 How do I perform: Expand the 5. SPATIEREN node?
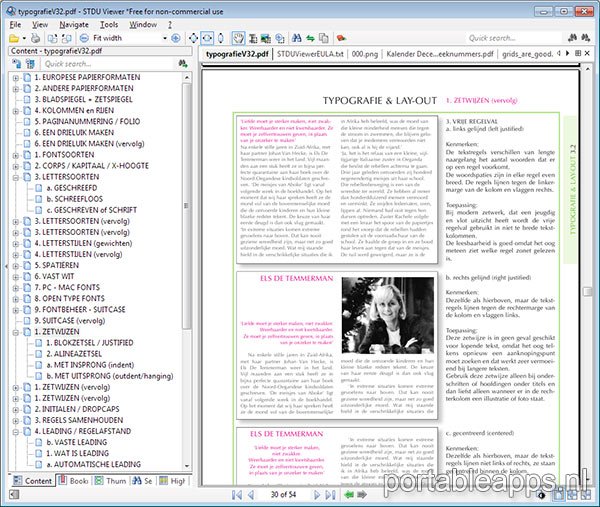point(15,266)
